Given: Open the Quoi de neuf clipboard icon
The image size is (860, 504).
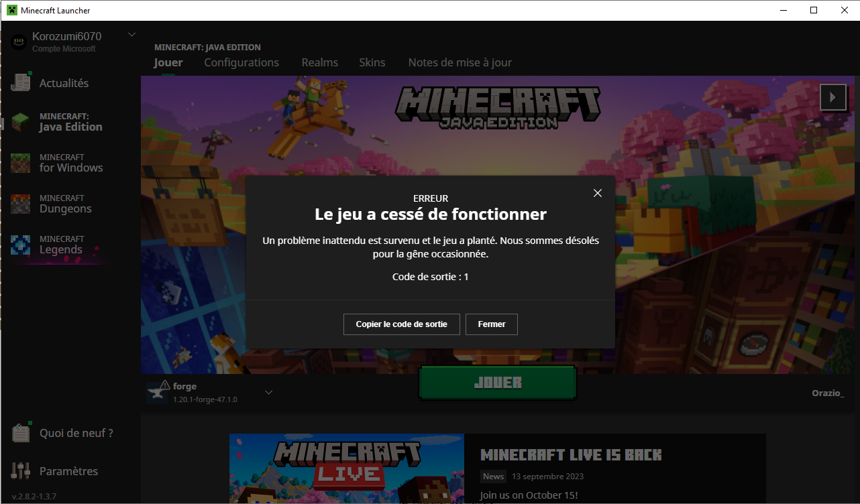Looking at the screenshot, I should [21, 433].
